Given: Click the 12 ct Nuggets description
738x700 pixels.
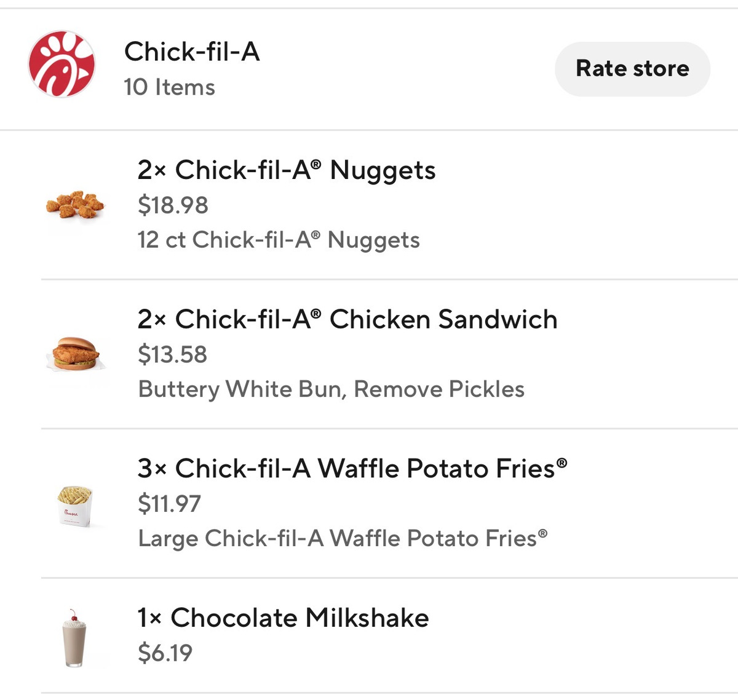Looking at the screenshot, I should pos(279,240).
